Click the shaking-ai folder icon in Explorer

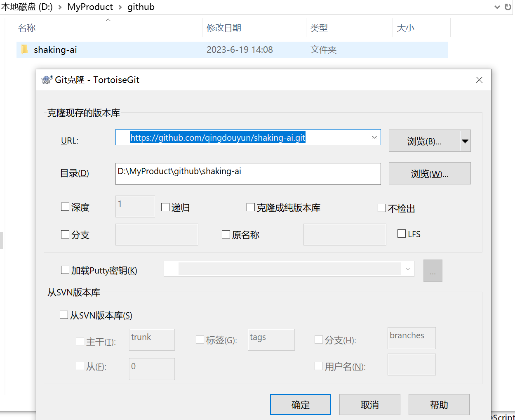(x=25, y=50)
